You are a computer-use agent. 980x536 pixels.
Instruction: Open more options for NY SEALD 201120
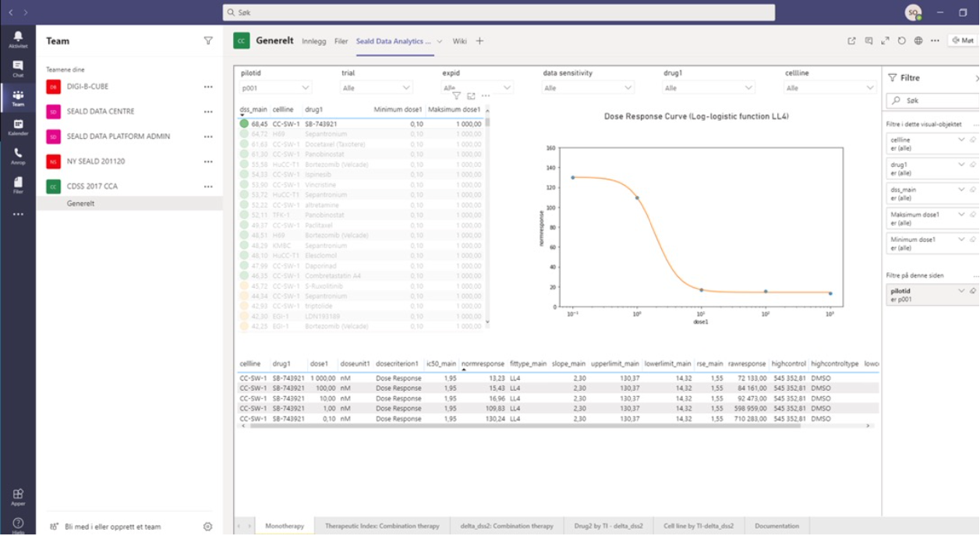(x=208, y=162)
